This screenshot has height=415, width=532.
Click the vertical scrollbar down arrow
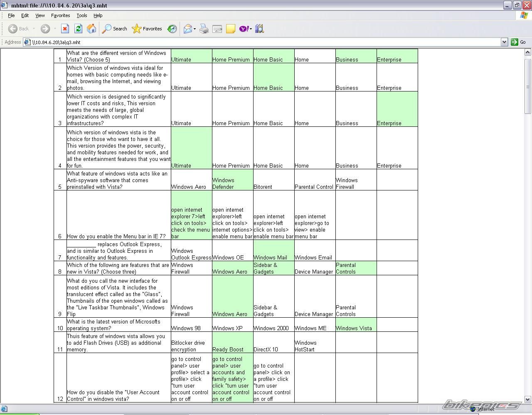click(528, 399)
